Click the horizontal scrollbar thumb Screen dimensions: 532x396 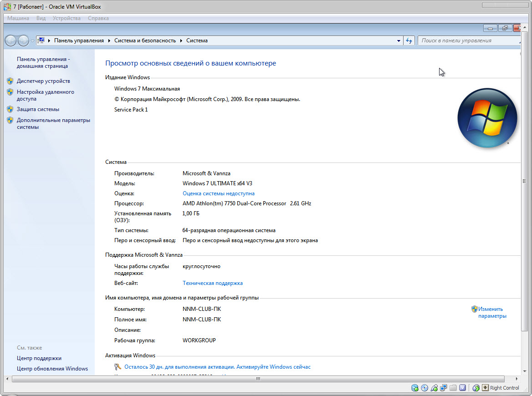[x=258, y=379]
